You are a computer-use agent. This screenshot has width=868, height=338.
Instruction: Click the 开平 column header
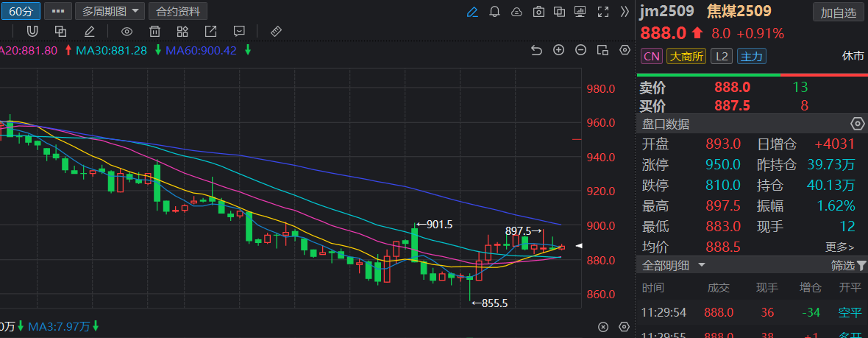(850, 288)
